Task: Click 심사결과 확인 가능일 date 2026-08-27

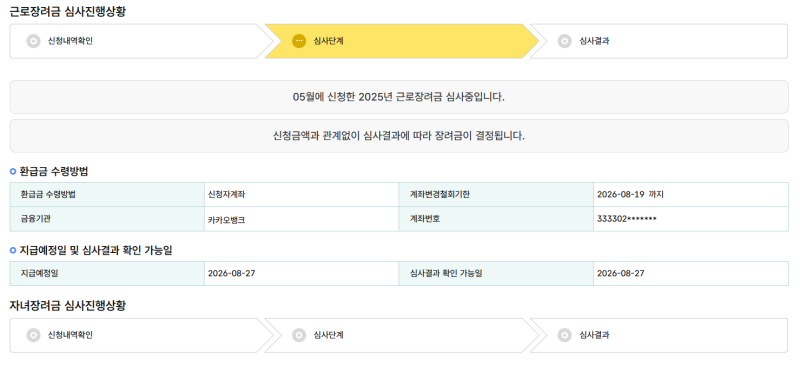Action: tap(621, 274)
